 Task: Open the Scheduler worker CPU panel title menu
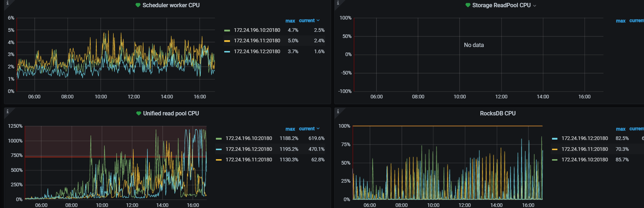pyautogui.click(x=171, y=5)
